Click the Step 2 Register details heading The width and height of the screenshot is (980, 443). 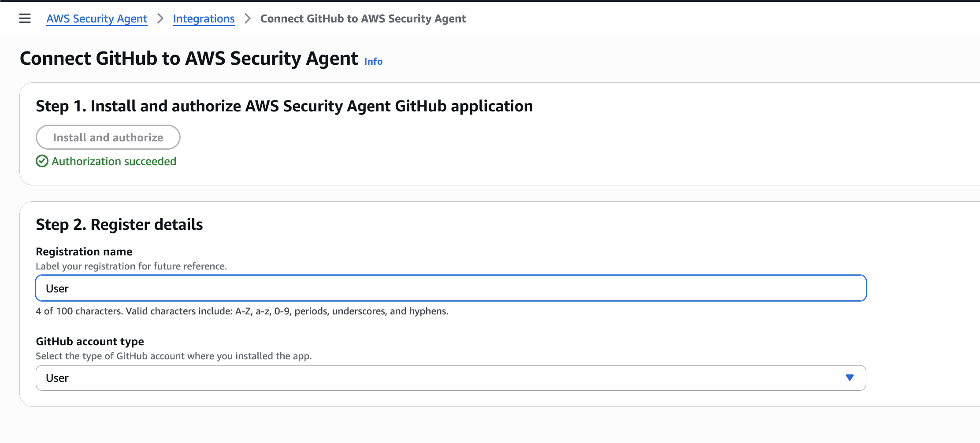pos(119,225)
